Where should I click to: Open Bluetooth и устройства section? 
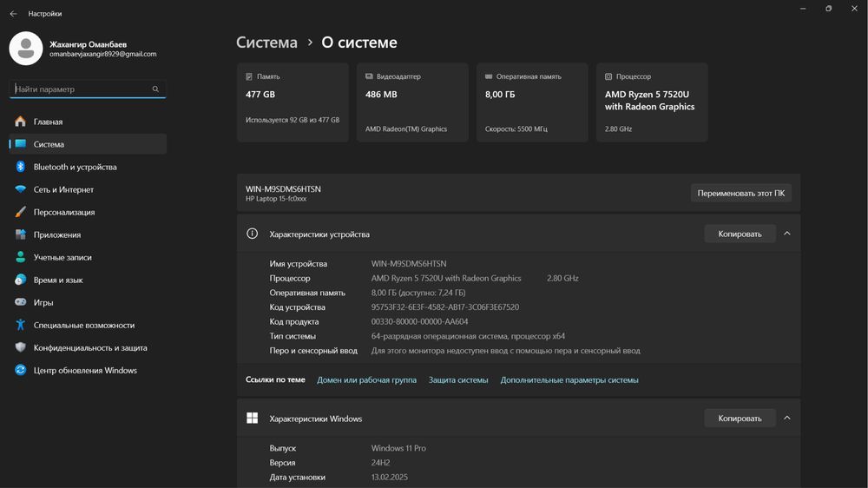tap(88, 167)
